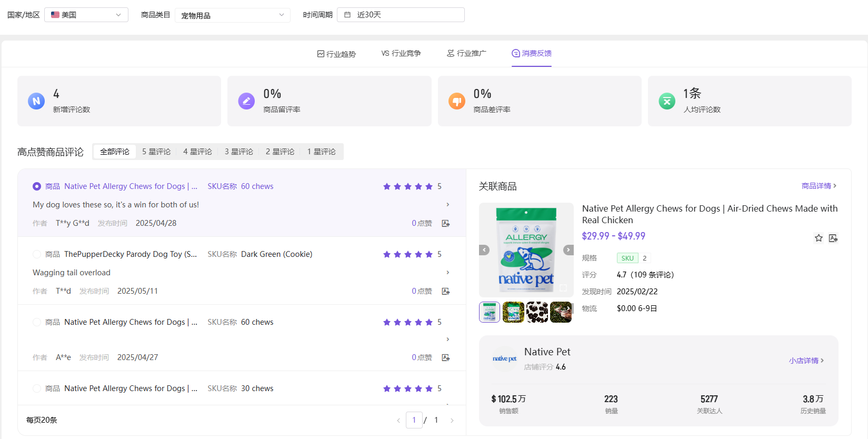Image resolution: width=868 pixels, height=439 pixels.
Task: Filter by 5 星评论
Action: pos(156,152)
